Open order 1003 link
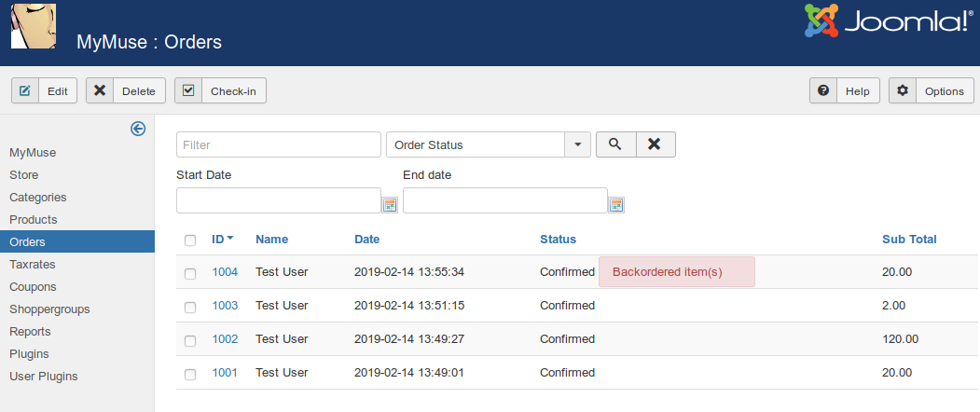 (225, 306)
